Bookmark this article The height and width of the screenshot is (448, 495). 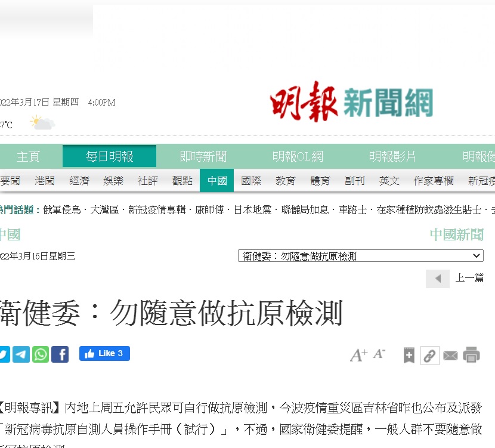[409, 356]
